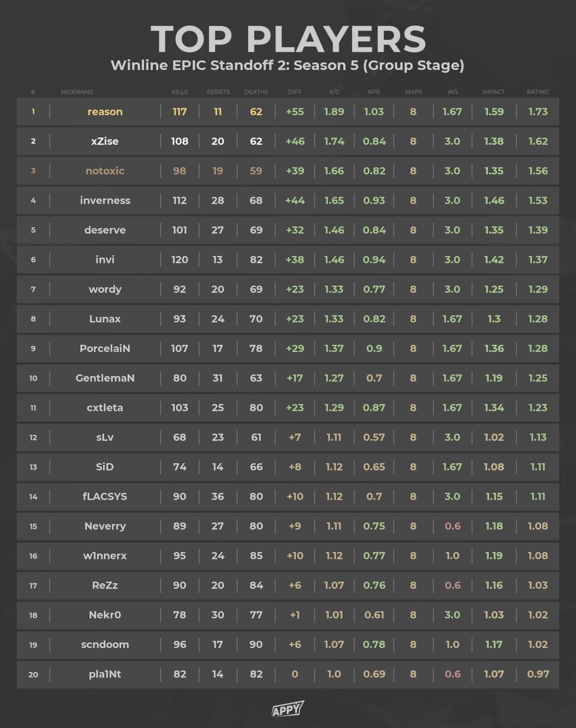
Task: Click the APPY logo at bottom
Action: click(288, 709)
